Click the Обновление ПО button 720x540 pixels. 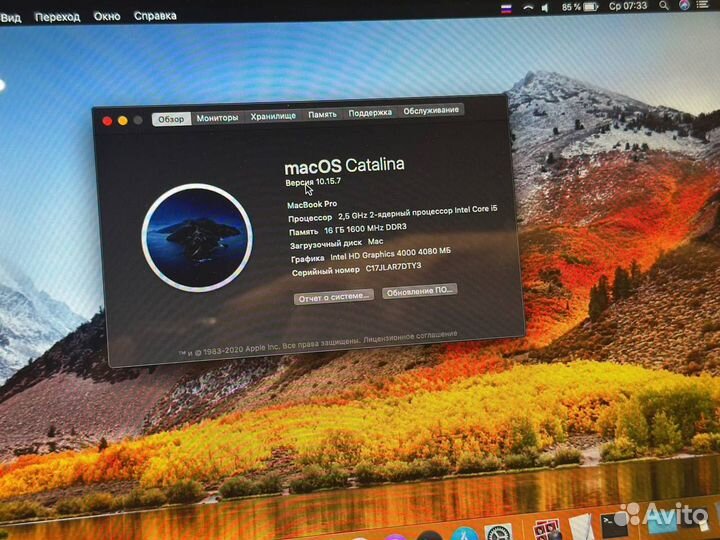pos(420,291)
